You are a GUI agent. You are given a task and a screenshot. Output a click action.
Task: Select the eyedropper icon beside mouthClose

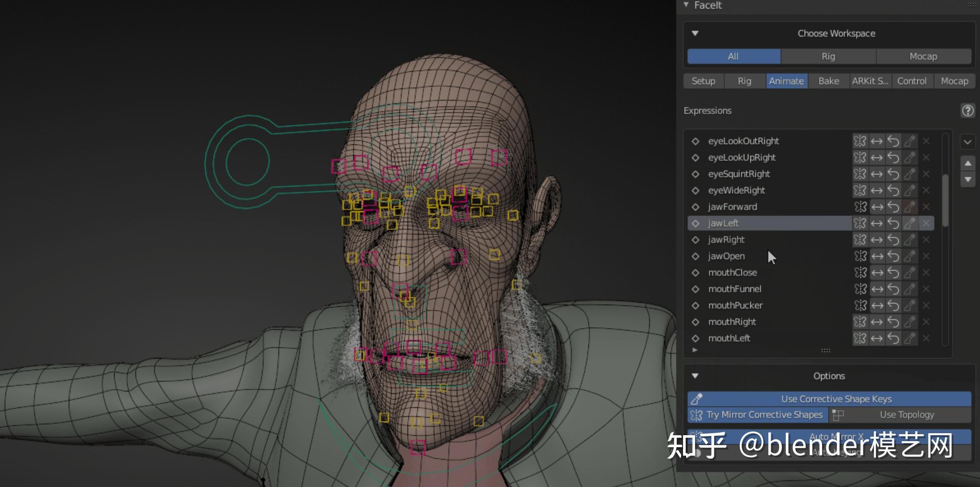point(910,272)
